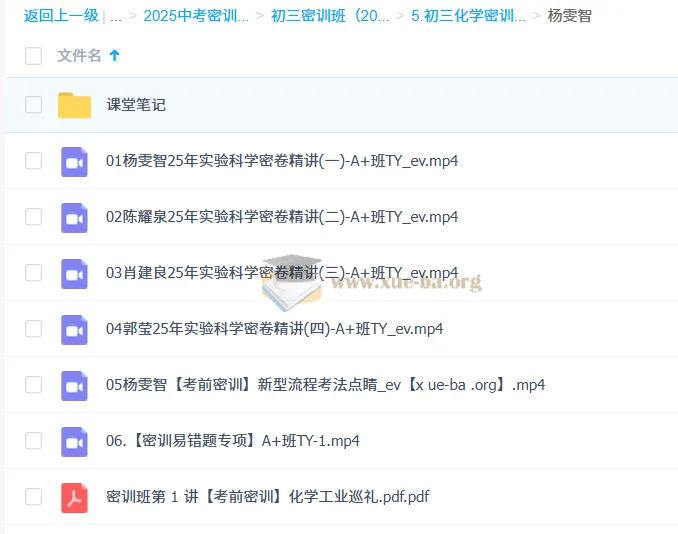
Task: Click the red PDF icon for 化学工业巡礼
Action: point(74,497)
